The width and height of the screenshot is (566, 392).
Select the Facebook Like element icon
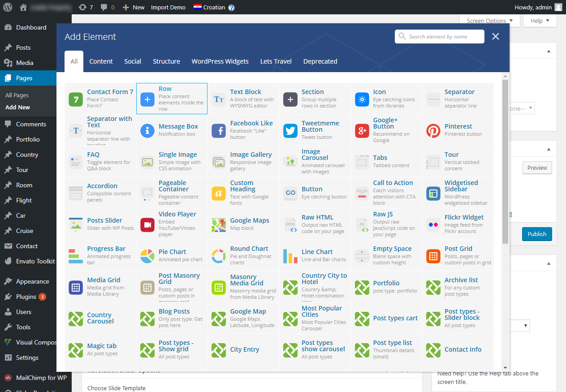tap(219, 131)
